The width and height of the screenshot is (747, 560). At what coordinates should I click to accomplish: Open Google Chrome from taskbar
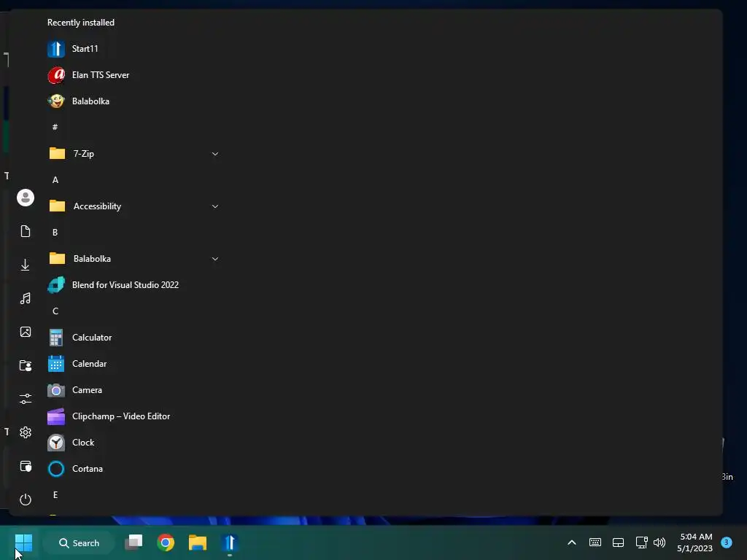[x=166, y=542]
